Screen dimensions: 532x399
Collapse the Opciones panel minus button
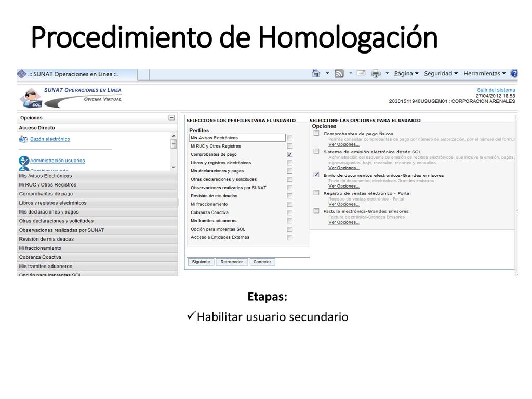tap(171, 118)
